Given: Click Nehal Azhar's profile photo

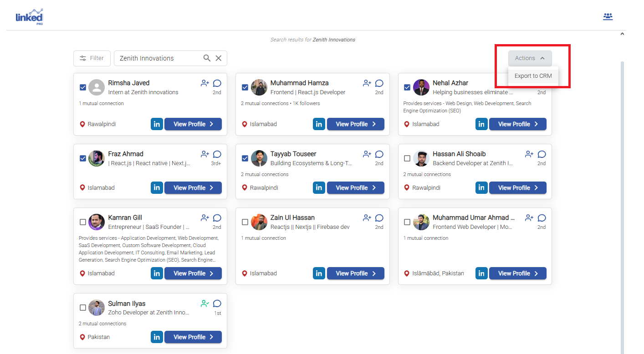Looking at the screenshot, I should click(421, 87).
